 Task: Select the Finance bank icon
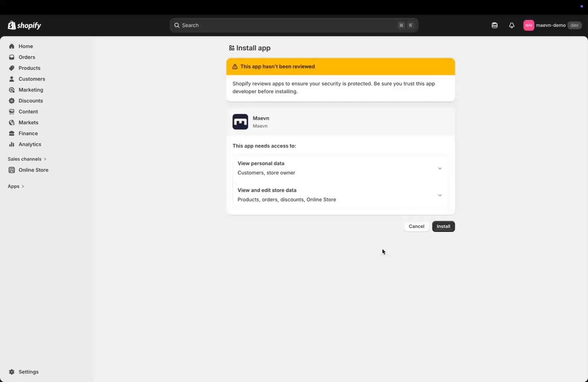12,133
